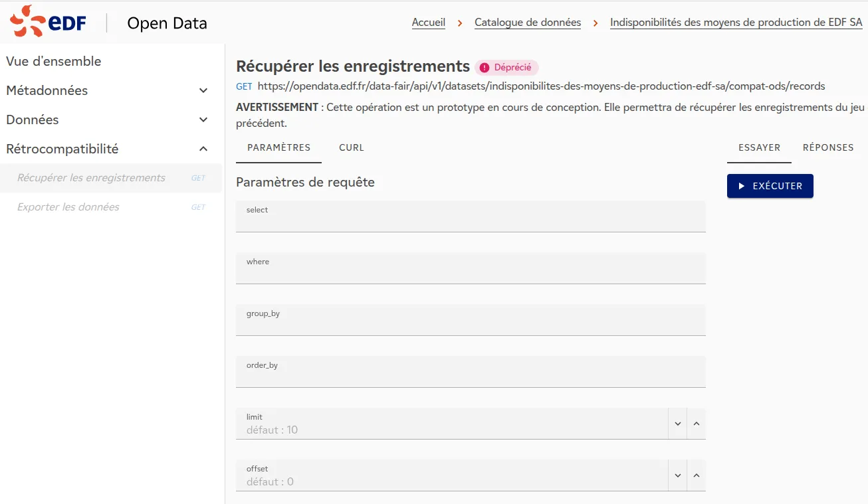The height and width of the screenshot is (504, 868).
Task: Run the request with EXÉCUTER button
Action: pos(770,186)
